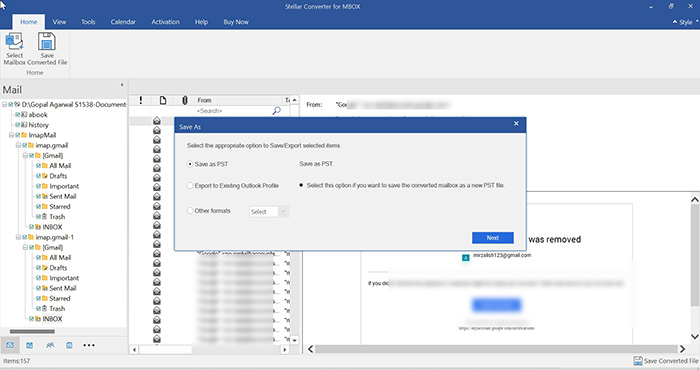Collapse the first [Gmail] folder node
The height and width of the screenshot is (370, 700).
[25, 155]
